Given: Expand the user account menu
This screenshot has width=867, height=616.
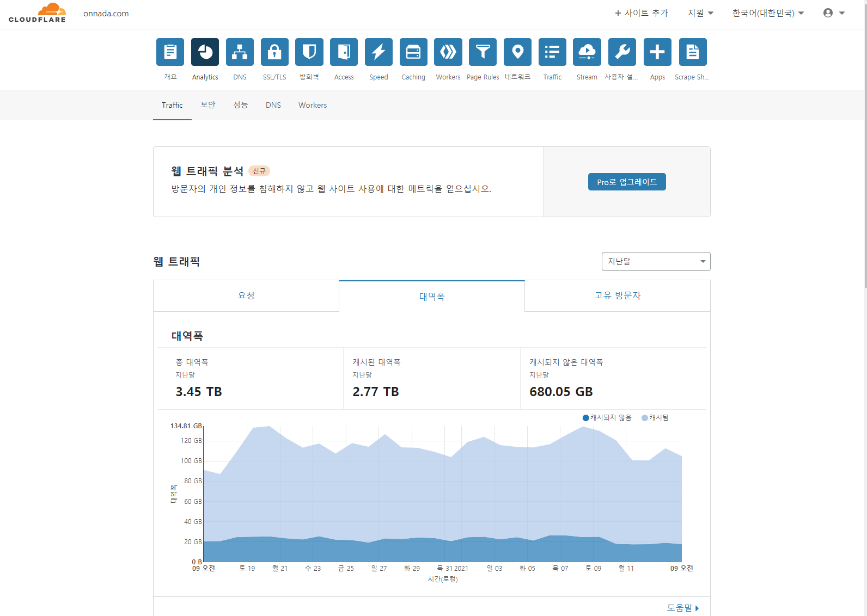Looking at the screenshot, I should click(834, 13).
